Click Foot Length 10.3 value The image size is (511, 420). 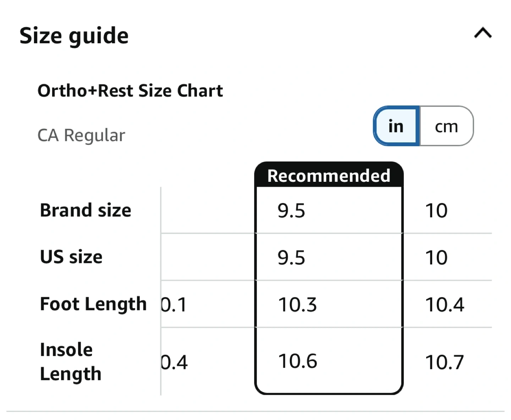[297, 305]
